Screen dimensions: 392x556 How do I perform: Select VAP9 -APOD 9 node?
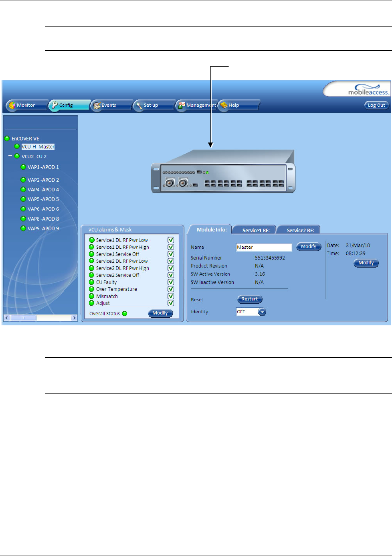(x=43, y=228)
